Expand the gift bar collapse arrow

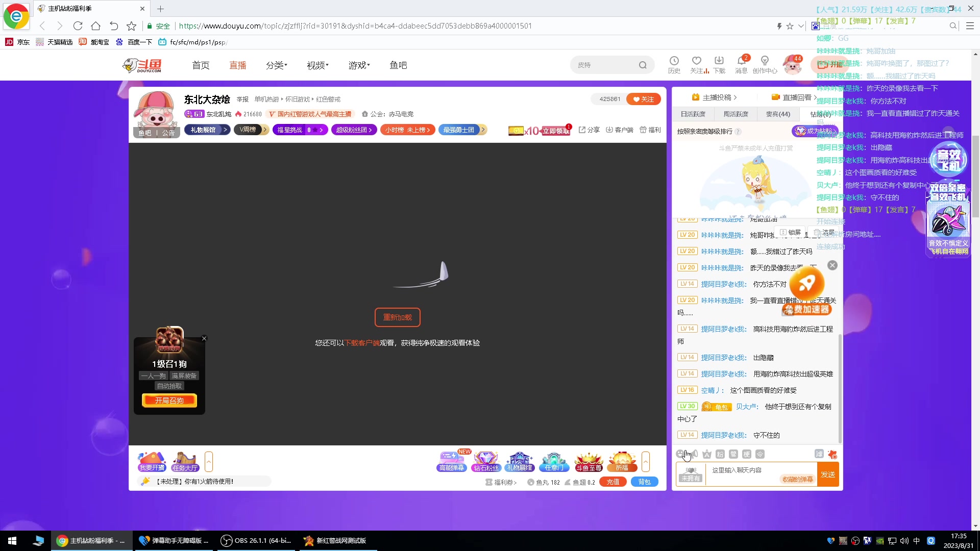[x=646, y=461]
